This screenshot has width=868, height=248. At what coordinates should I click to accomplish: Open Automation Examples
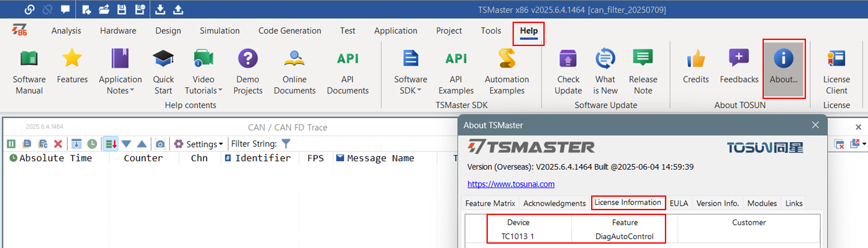pos(507,72)
